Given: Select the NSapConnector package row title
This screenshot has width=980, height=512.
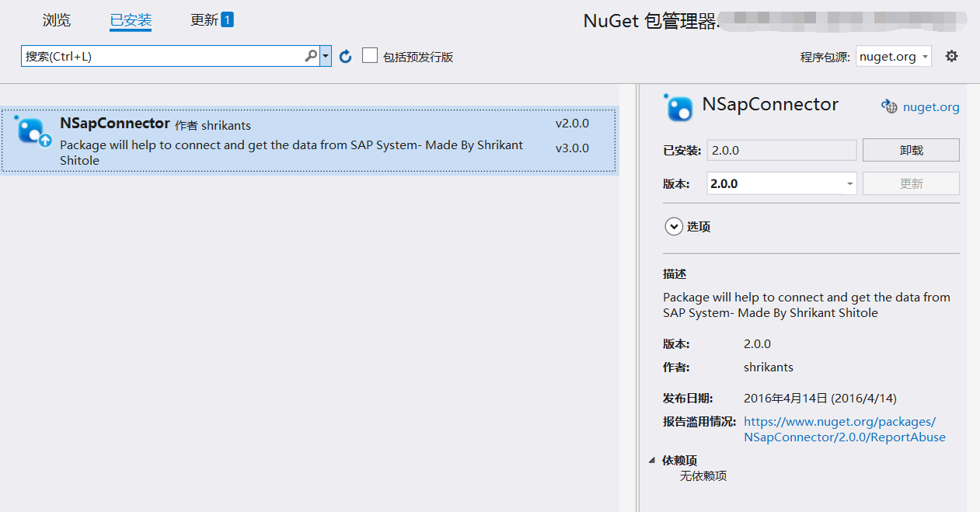Looking at the screenshot, I should coord(114,124).
